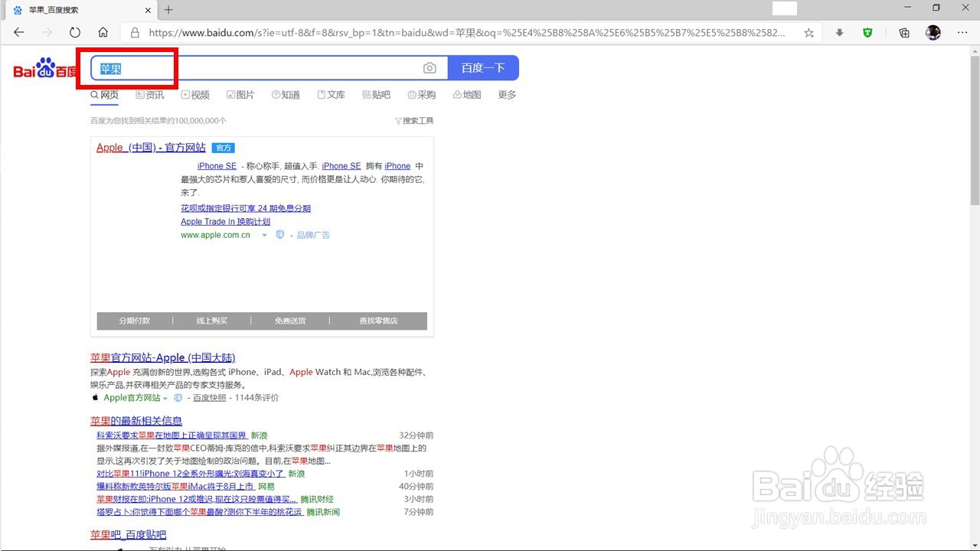This screenshot has height=551, width=980.
Task: Switch to the 地图 tab
Action: click(x=467, y=95)
